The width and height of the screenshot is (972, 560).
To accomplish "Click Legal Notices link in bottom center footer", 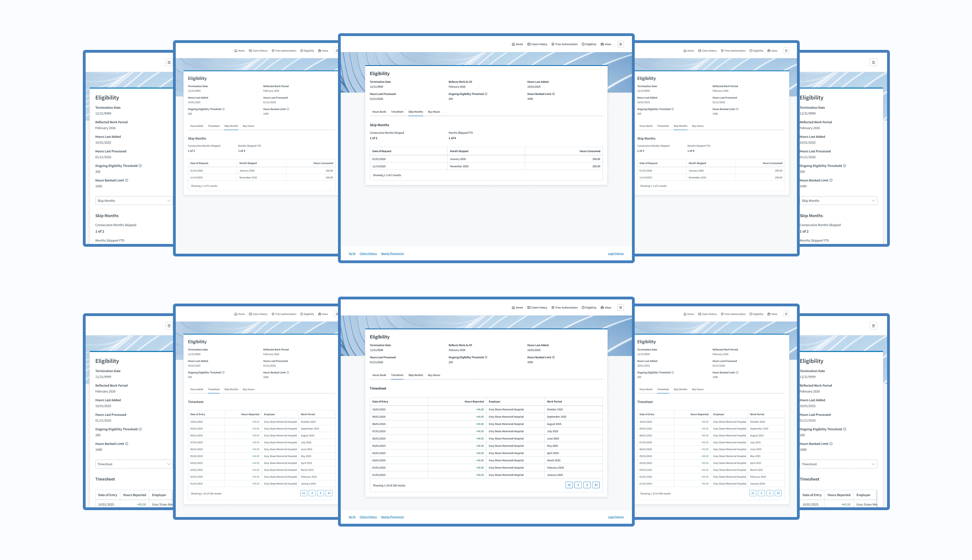I will [x=615, y=517].
